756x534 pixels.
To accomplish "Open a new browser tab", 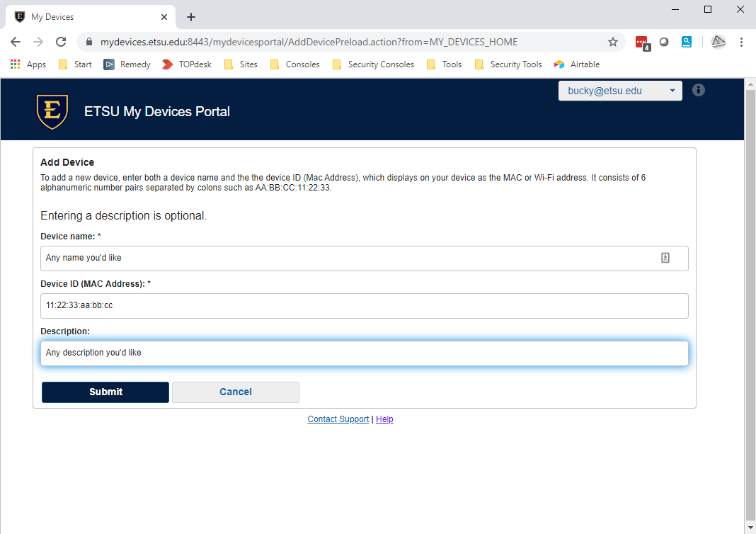I will tap(190, 17).
